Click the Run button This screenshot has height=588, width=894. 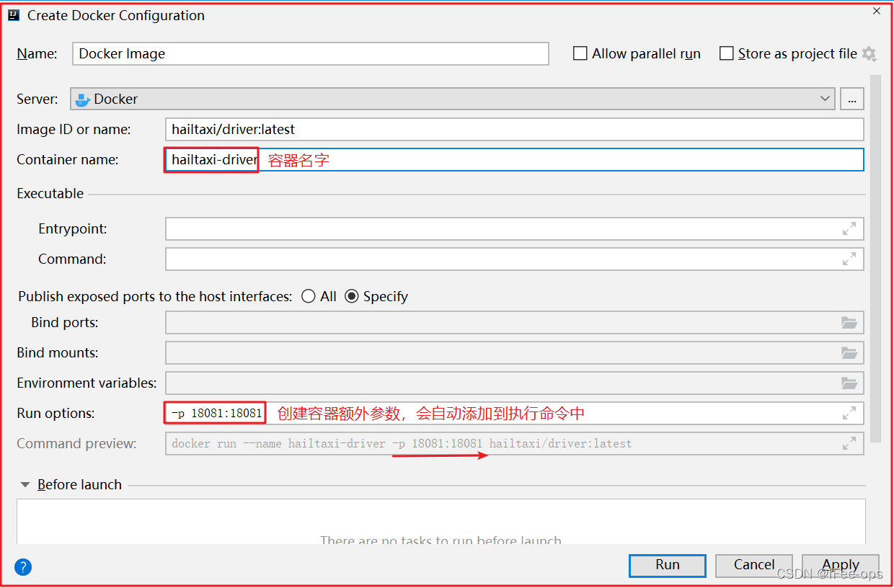pyautogui.click(x=668, y=565)
